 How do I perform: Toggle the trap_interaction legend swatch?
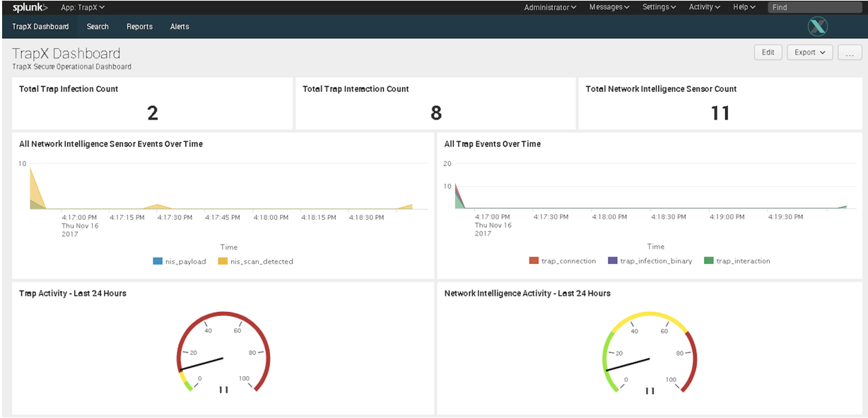click(x=709, y=261)
